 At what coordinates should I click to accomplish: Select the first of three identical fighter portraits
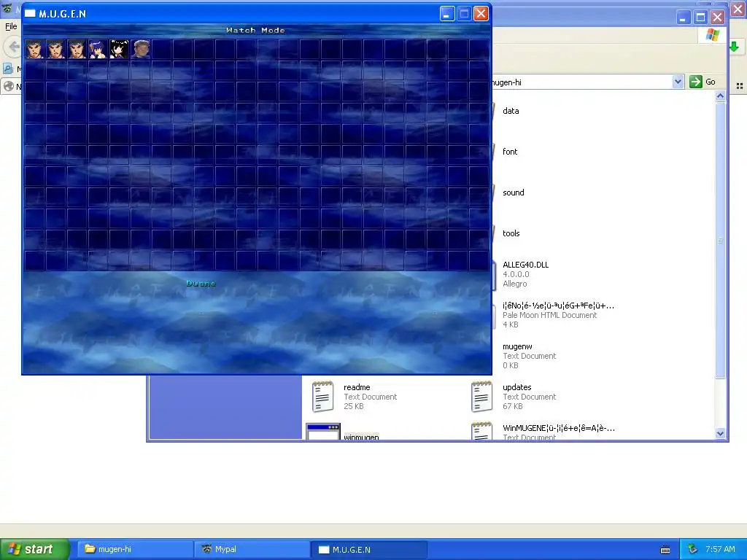tap(34, 49)
